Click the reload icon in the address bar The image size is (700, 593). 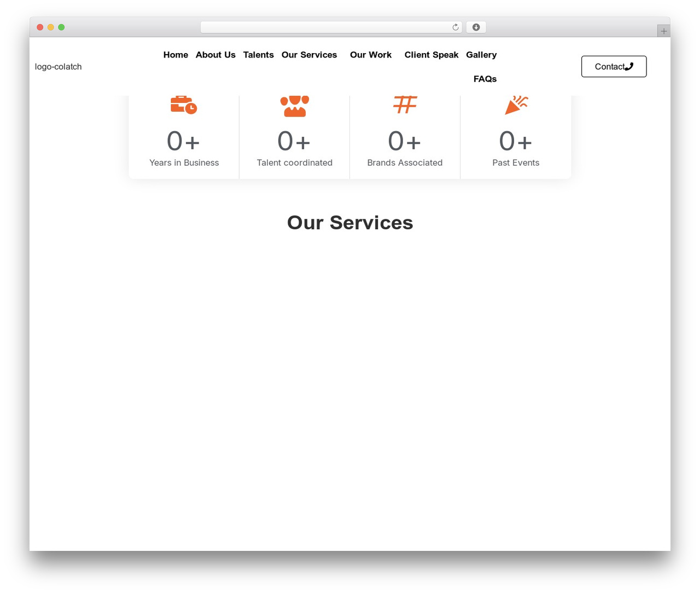click(x=456, y=27)
